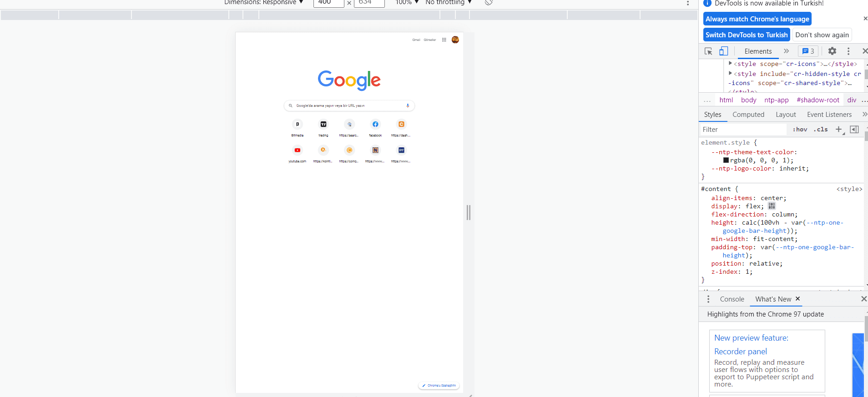Open the New preview feature: Recorder panel link

point(751,344)
